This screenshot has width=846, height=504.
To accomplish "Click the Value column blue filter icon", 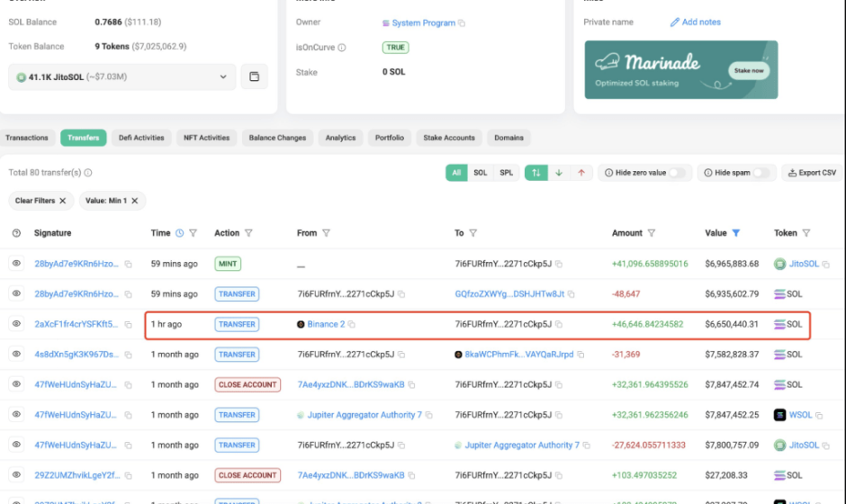I will tap(735, 233).
